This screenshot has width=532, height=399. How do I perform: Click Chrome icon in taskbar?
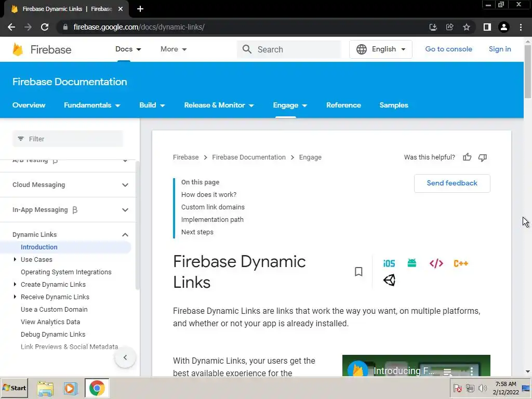click(x=97, y=388)
